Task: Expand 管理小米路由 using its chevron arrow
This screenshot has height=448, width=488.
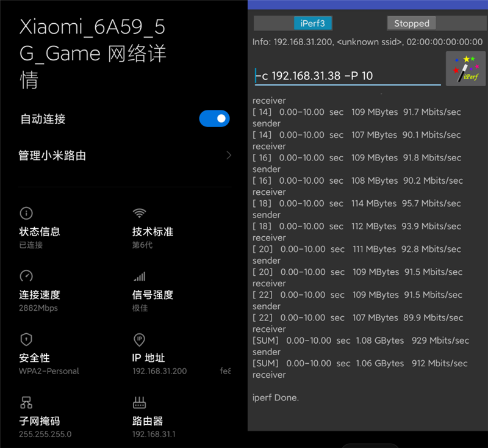Action: (x=229, y=156)
